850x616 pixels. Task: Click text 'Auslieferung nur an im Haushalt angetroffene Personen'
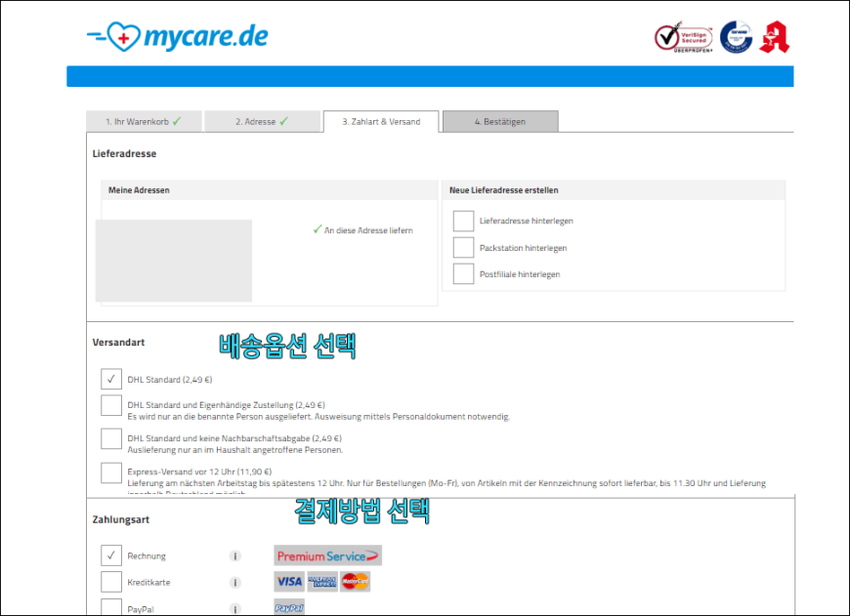(234, 450)
